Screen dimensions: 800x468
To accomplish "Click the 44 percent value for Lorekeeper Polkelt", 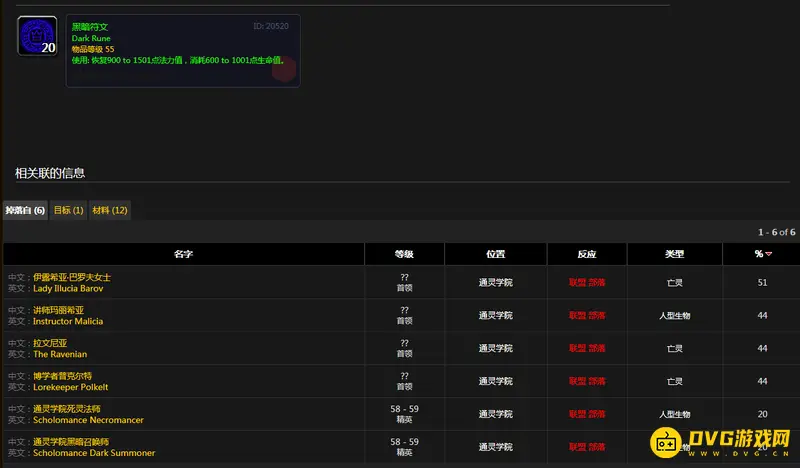I will click(x=762, y=381).
